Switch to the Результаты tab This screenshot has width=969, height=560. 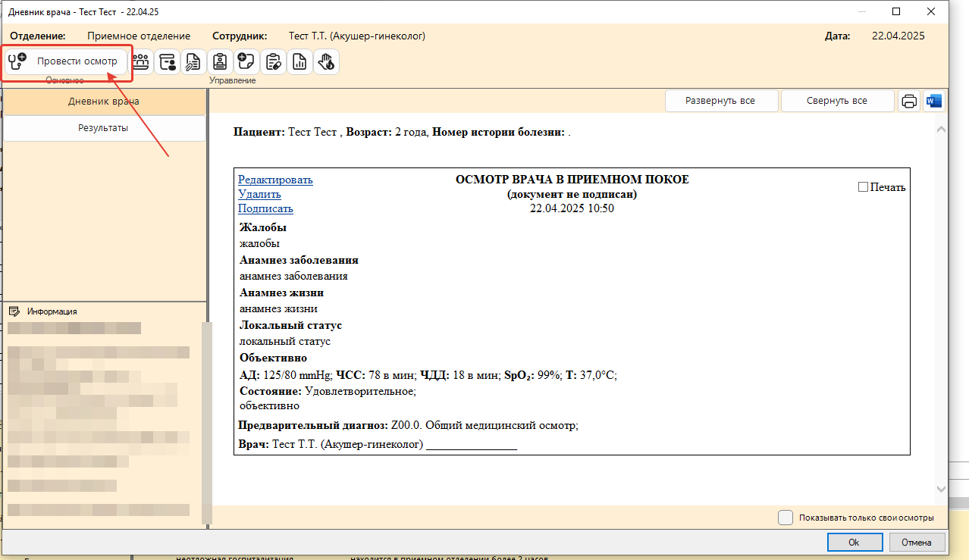point(104,128)
